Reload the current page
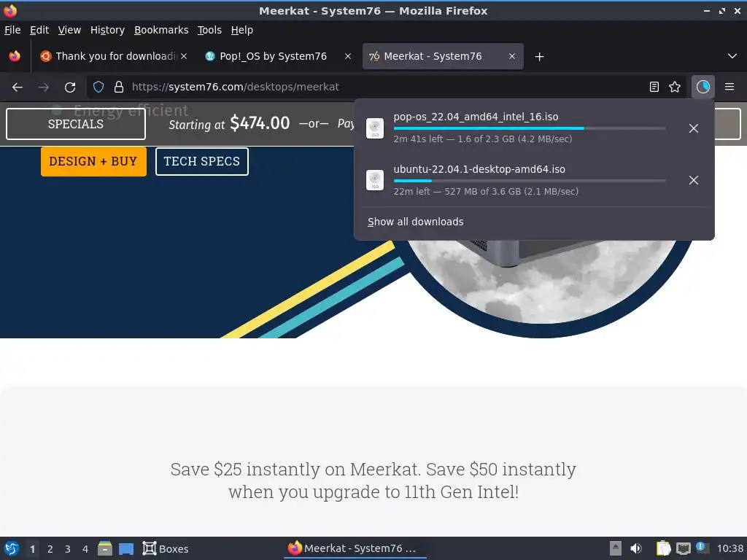Screen dimensions: 747x560 pos(70,87)
